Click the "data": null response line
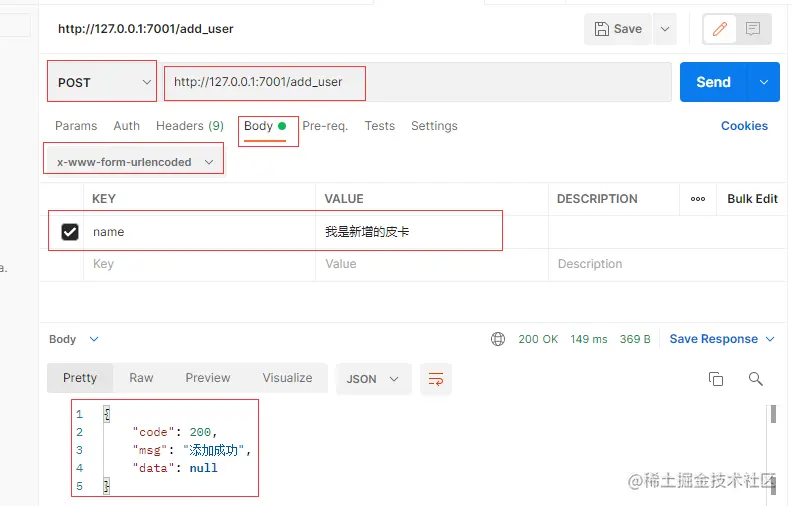 click(x=175, y=468)
